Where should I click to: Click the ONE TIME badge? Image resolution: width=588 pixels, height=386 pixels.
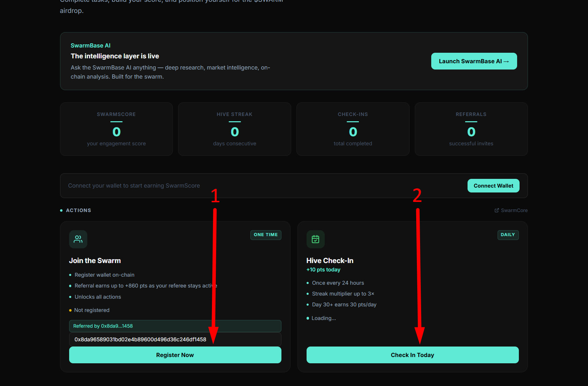[266, 235]
